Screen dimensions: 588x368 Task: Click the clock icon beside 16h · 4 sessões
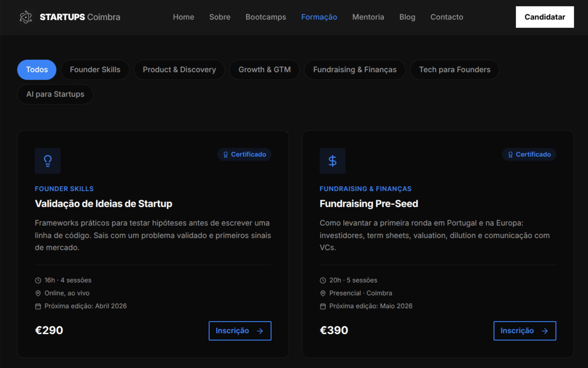point(38,280)
